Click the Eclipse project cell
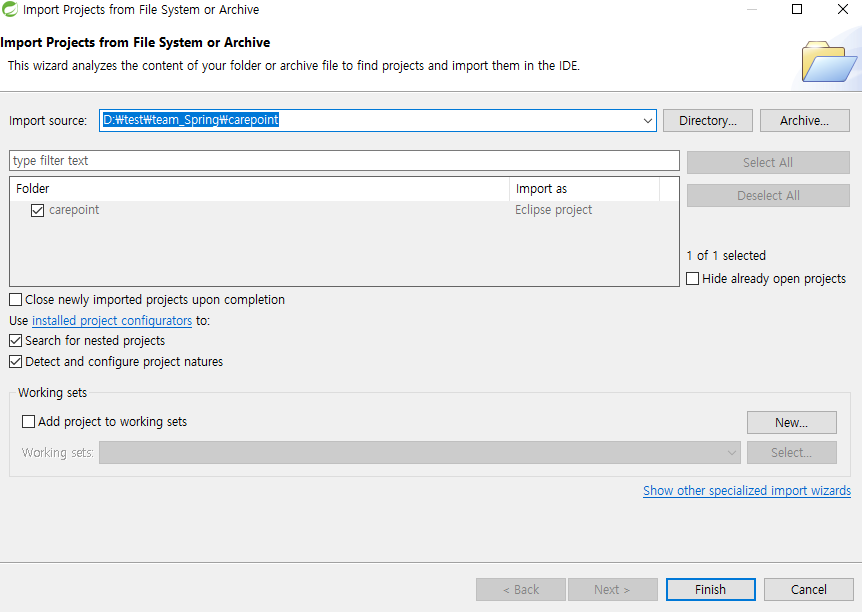This screenshot has height=612, width=862. click(x=554, y=210)
